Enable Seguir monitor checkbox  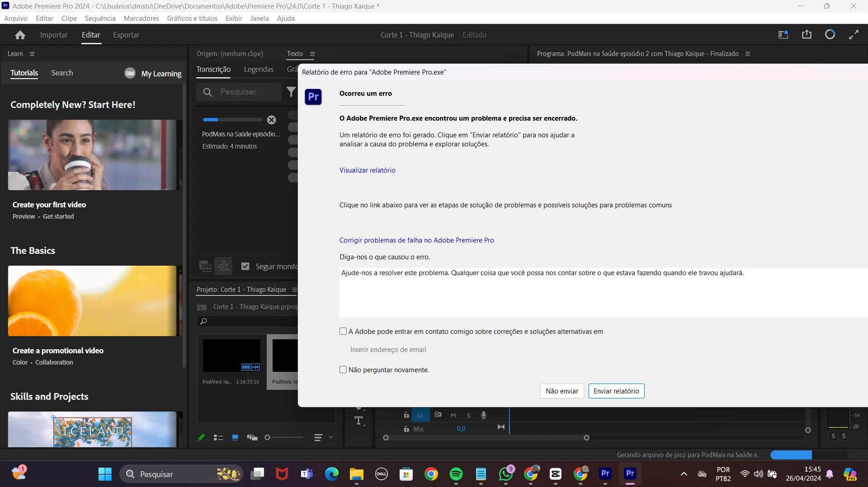point(245,267)
